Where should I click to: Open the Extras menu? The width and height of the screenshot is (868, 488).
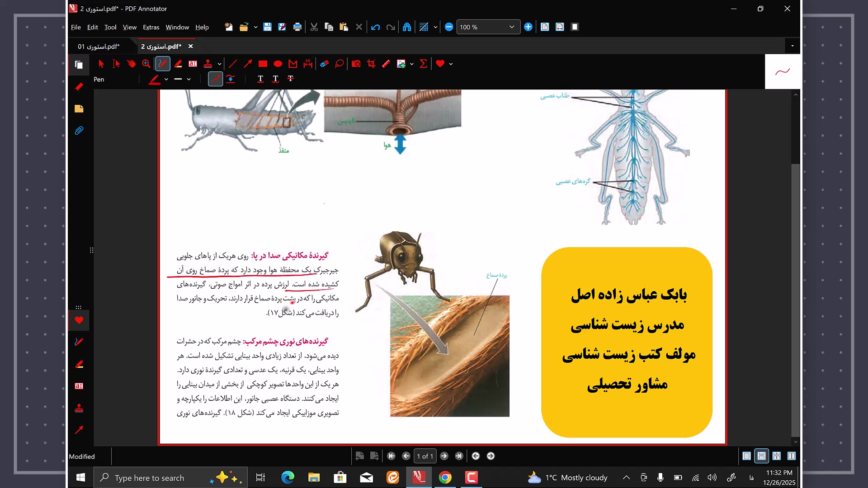151,27
